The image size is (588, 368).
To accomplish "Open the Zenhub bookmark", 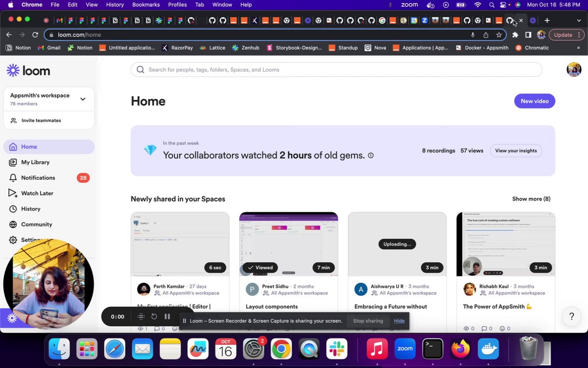I will pos(246,48).
